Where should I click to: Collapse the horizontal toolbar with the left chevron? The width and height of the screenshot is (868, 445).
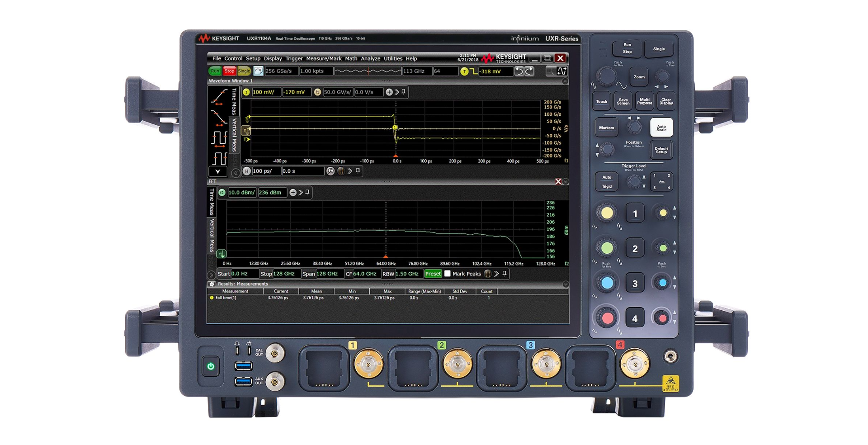(x=235, y=172)
